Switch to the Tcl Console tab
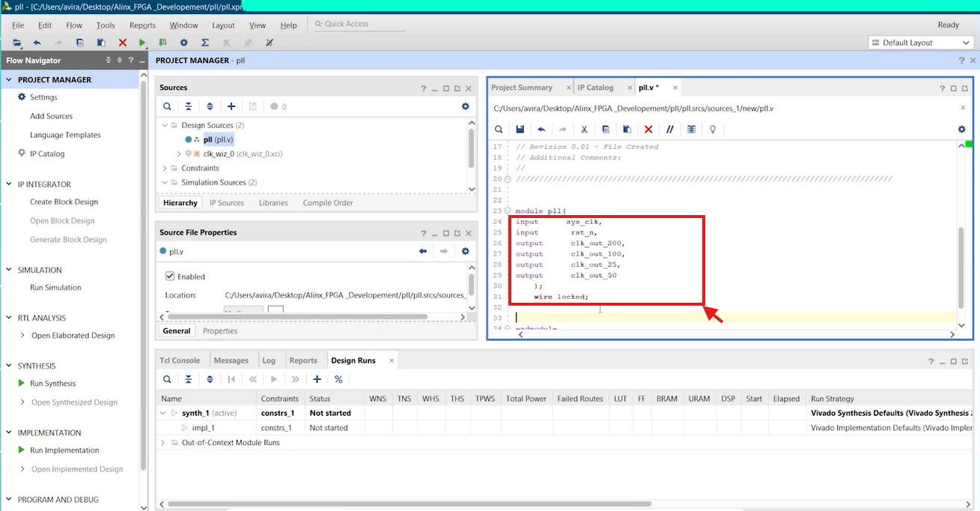The height and width of the screenshot is (511, 980). click(180, 360)
